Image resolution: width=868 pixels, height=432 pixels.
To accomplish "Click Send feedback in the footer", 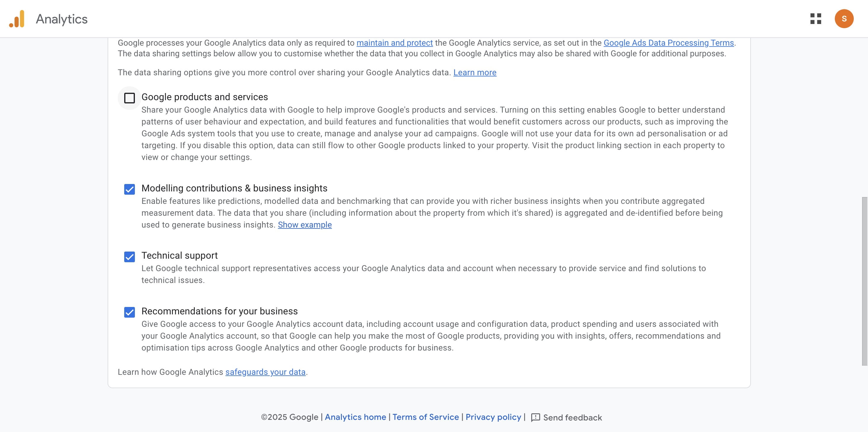I will 572,417.
